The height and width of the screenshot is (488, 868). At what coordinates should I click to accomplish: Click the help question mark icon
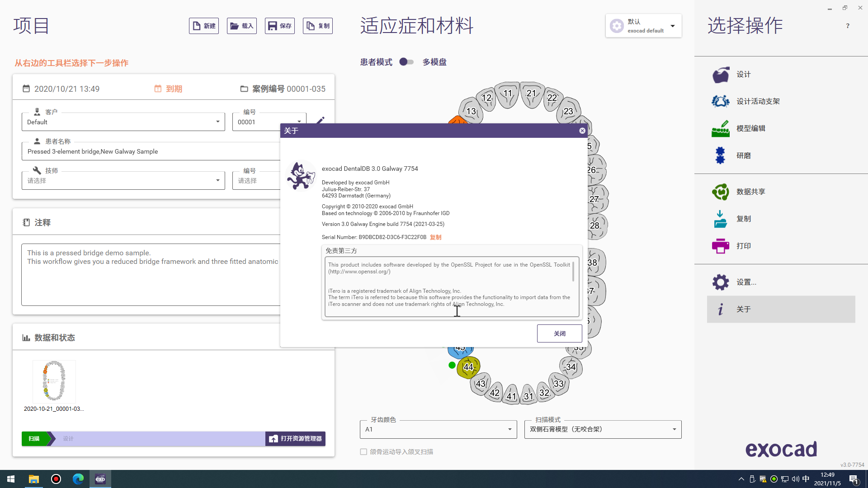(848, 26)
